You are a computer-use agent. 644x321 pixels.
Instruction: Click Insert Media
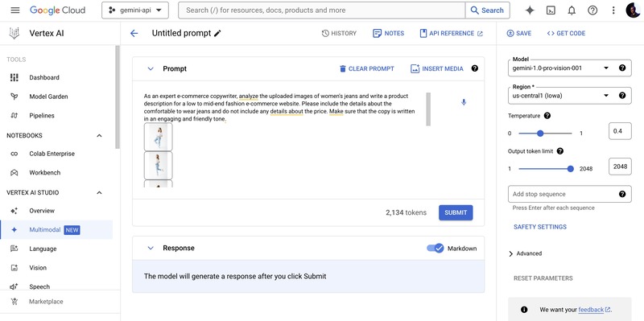click(x=437, y=68)
